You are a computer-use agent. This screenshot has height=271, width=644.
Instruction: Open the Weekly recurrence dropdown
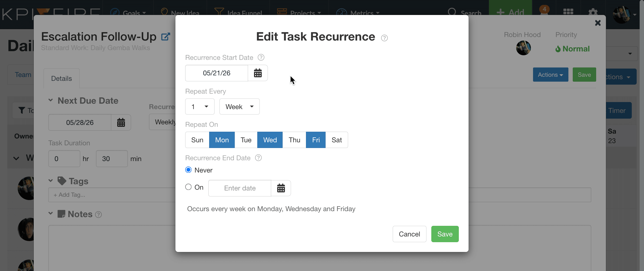tap(163, 122)
